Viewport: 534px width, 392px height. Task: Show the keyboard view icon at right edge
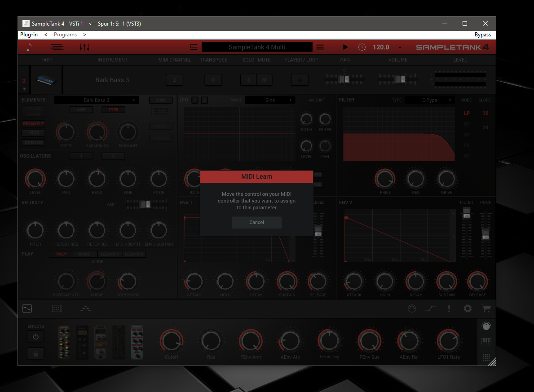point(486,342)
